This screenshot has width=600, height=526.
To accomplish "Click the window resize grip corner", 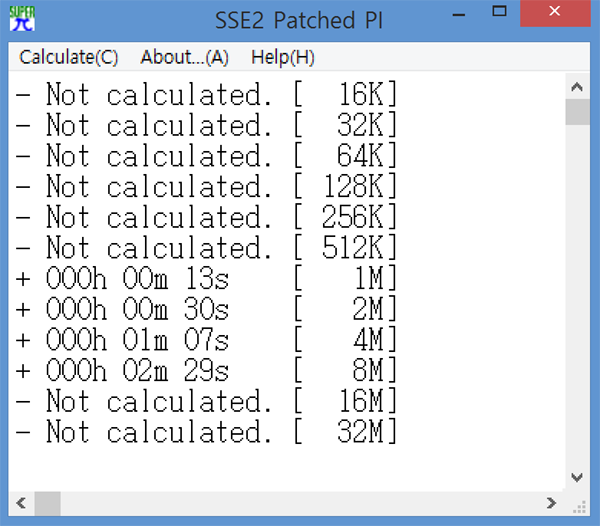I will pyautogui.click(x=579, y=506).
